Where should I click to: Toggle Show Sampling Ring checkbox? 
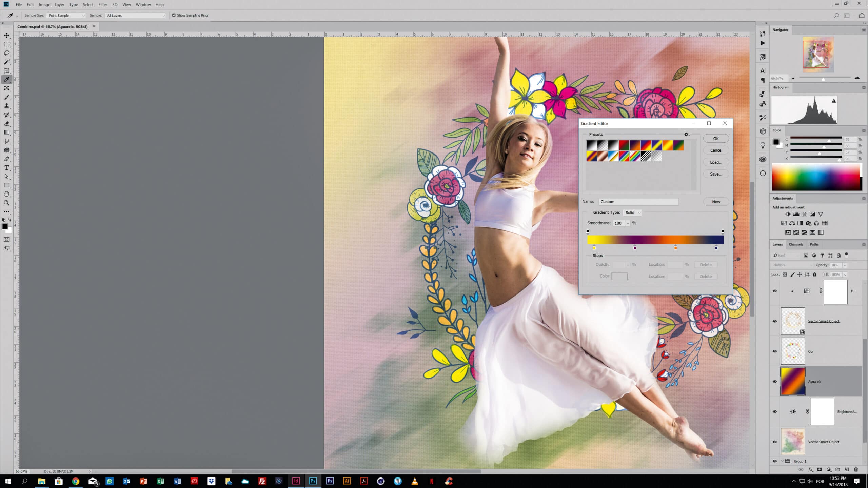[174, 15]
